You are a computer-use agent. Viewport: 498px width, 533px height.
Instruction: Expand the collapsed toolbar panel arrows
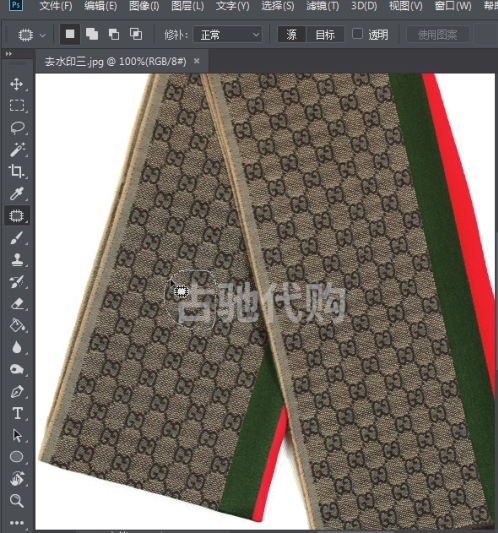click(8, 54)
